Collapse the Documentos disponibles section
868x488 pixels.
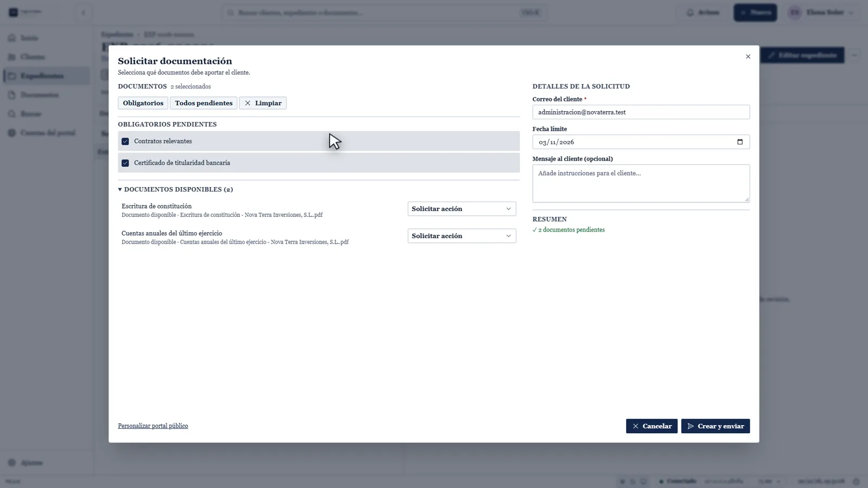176,189
